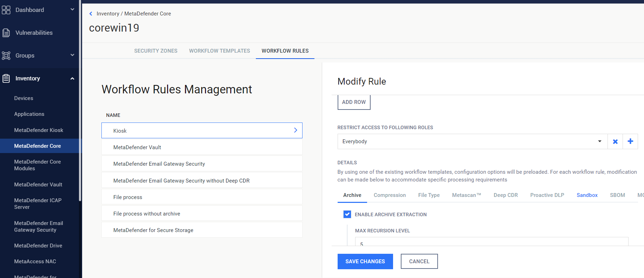Add a role with the plus icon
This screenshot has height=278, width=644.
click(x=630, y=141)
